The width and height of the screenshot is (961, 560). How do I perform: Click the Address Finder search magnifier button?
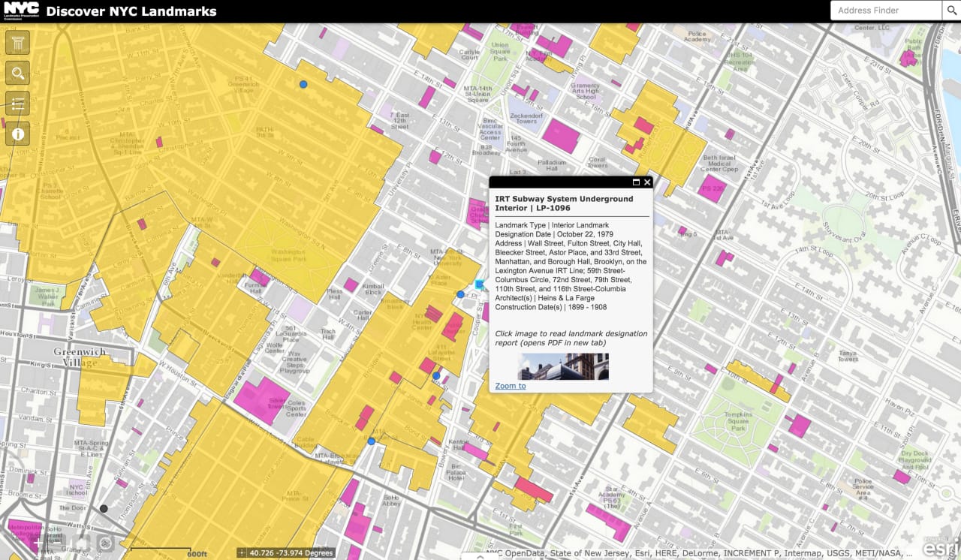coord(950,11)
